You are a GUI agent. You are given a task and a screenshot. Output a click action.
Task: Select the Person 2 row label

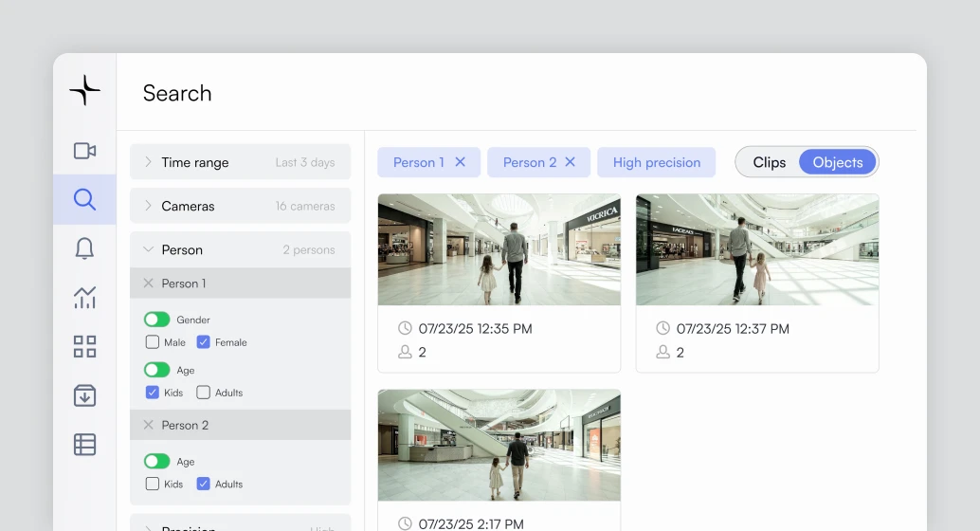pos(185,426)
